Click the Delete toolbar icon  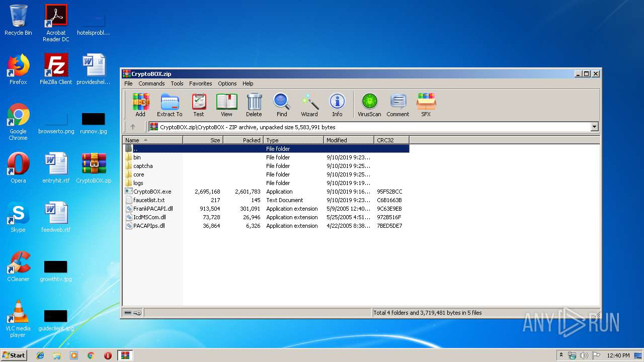[254, 105]
